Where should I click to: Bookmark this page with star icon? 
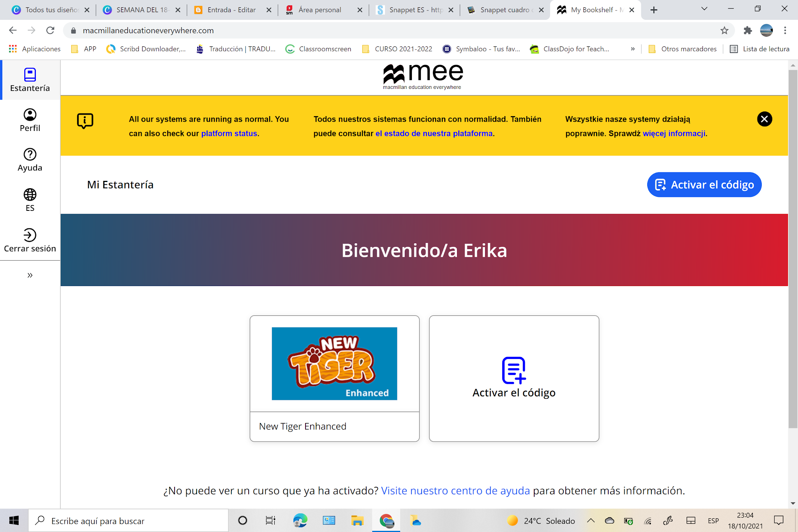[724, 30]
